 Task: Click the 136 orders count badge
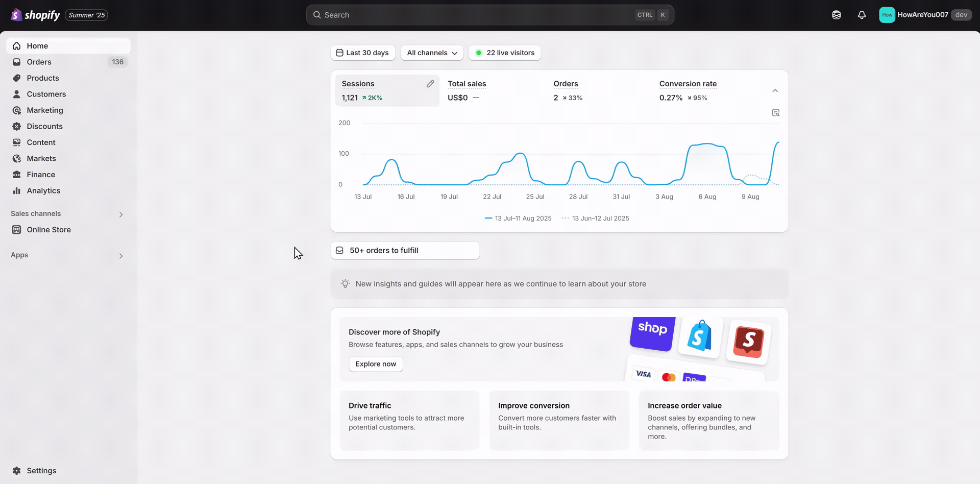[118, 62]
